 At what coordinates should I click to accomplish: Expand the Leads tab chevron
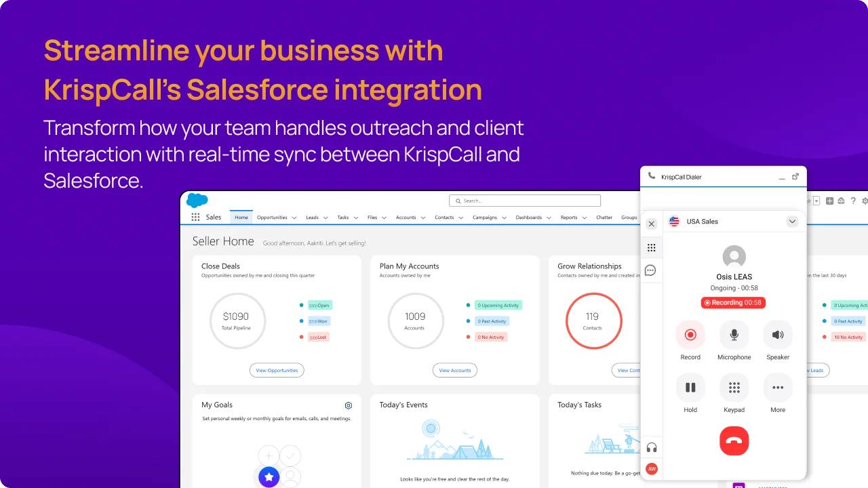tap(325, 218)
